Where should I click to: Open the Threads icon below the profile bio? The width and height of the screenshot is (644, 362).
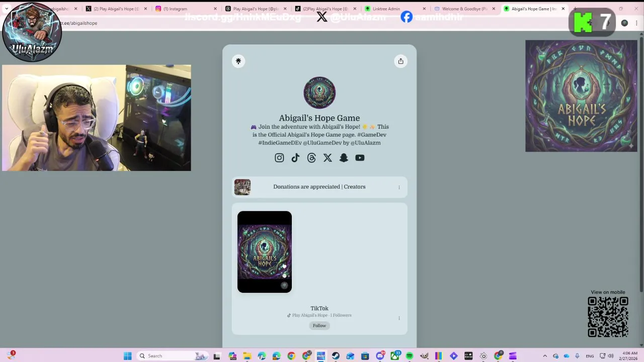click(311, 158)
